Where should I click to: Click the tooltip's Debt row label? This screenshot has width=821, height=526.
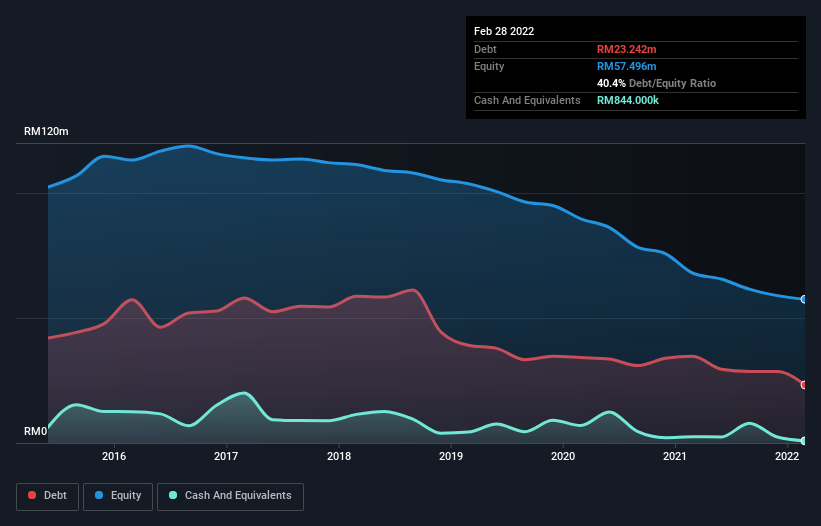[x=485, y=49]
